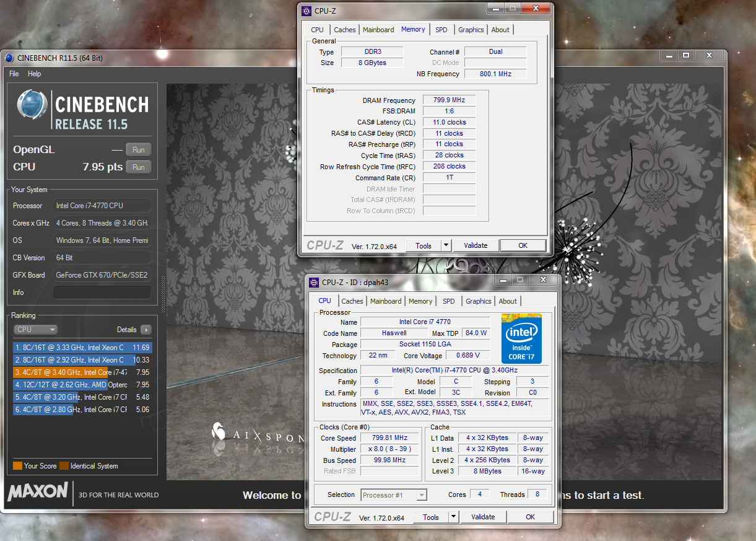Click the DRAM Frequency value 799.9 MHz
The height and width of the screenshot is (541, 756).
(450, 100)
